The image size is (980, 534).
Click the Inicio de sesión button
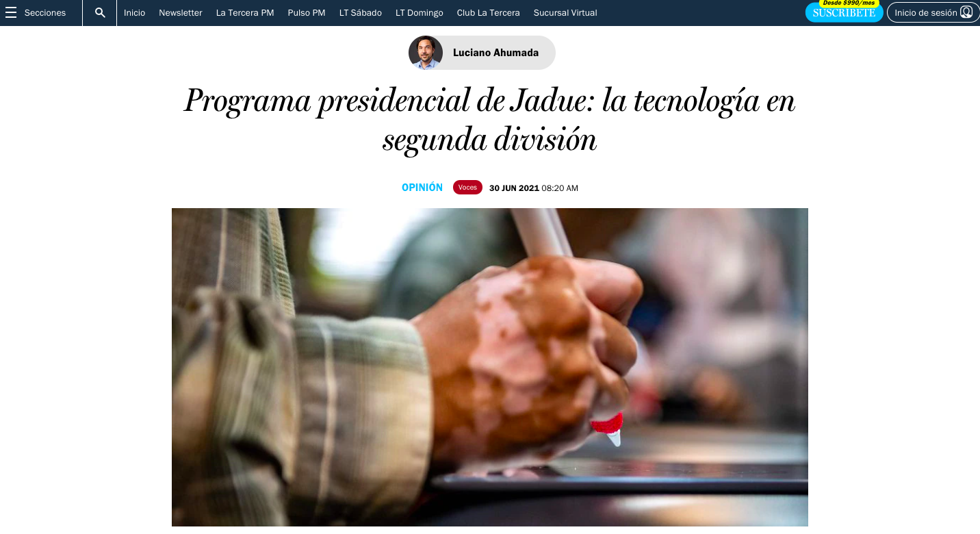pos(933,12)
